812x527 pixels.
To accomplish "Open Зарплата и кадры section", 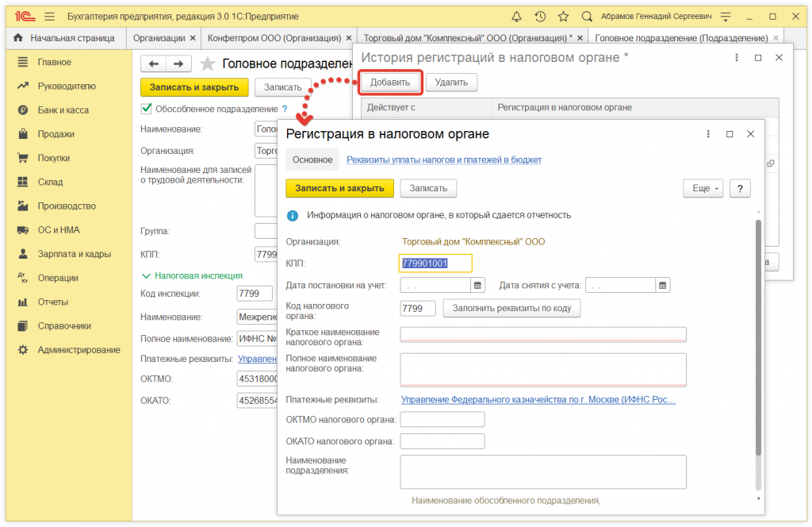I will 74,254.
